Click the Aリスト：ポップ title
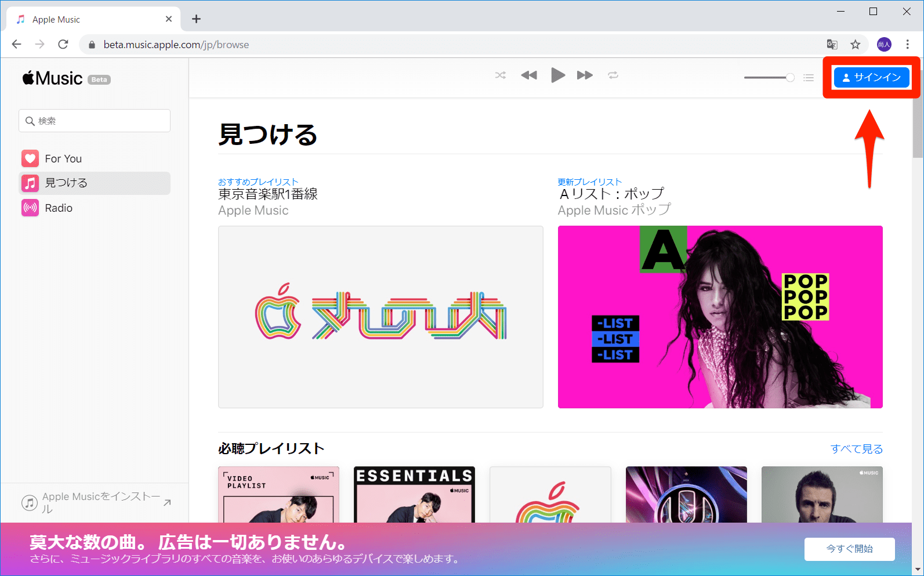924x576 pixels. pyautogui.click(x=611, y=194)
